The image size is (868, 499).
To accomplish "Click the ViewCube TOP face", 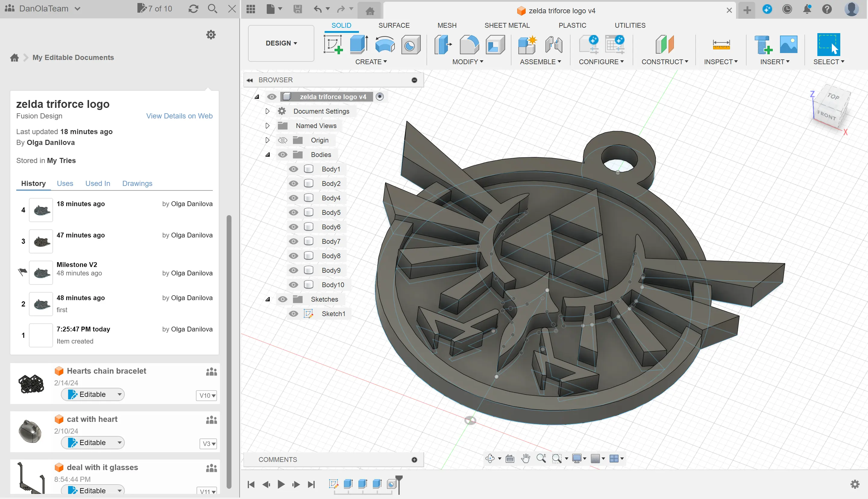I will coord(833,96).
